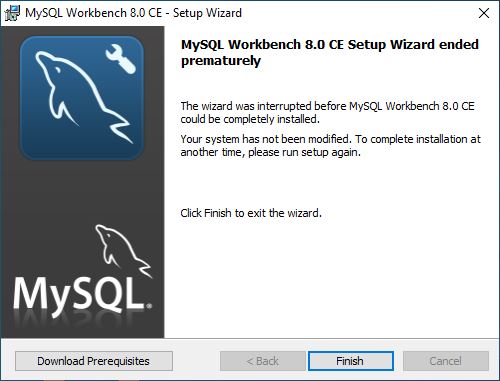Click the blue rounded square logo background

pyautogui.click(x=82, y=98)
